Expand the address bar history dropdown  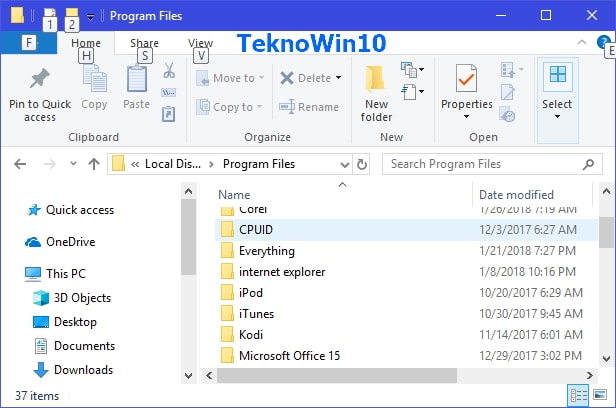point(345,165)
